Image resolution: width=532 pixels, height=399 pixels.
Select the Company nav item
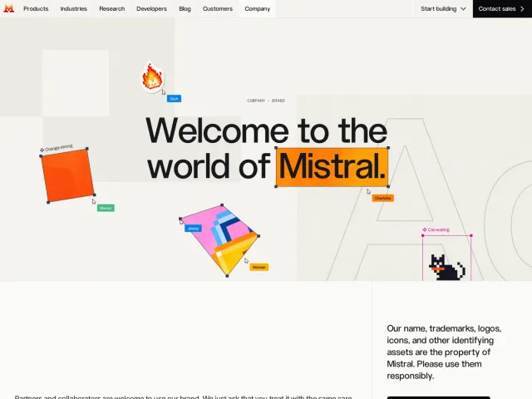pos(257,9)
